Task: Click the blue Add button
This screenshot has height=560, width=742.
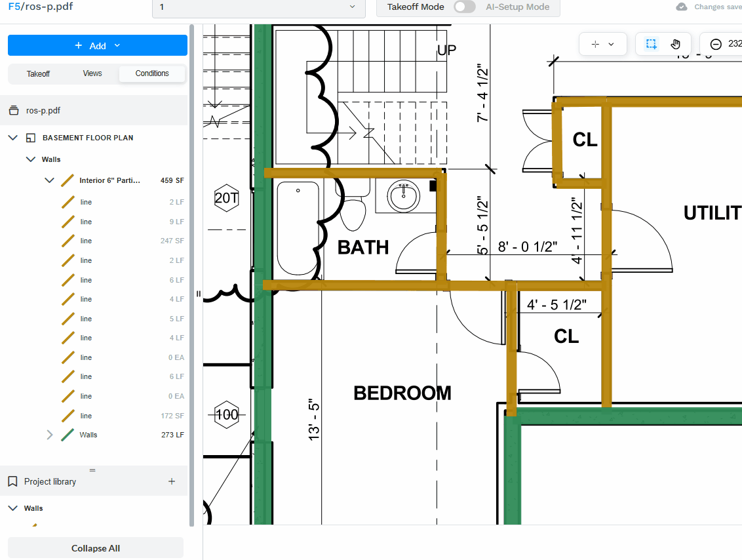Action: pyautogui.click(x=98, y=45)
